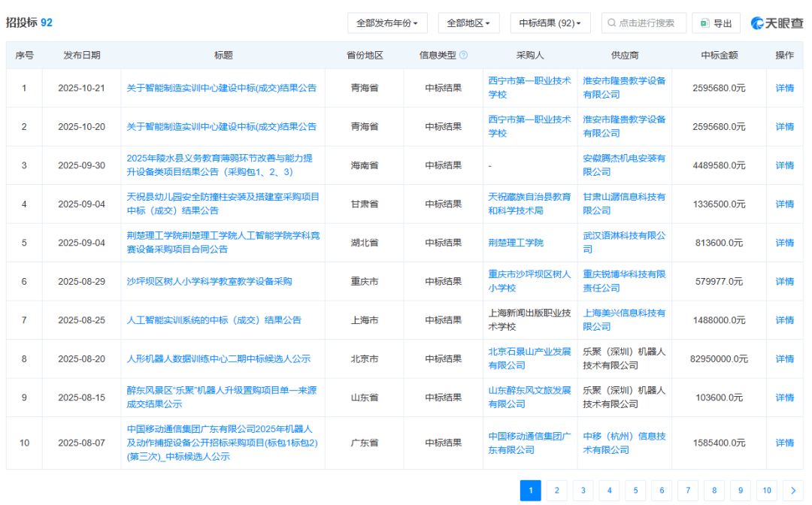812x505 pixels.
Task: Click the 导出 Excel export icon
Action: pos(704,23)
